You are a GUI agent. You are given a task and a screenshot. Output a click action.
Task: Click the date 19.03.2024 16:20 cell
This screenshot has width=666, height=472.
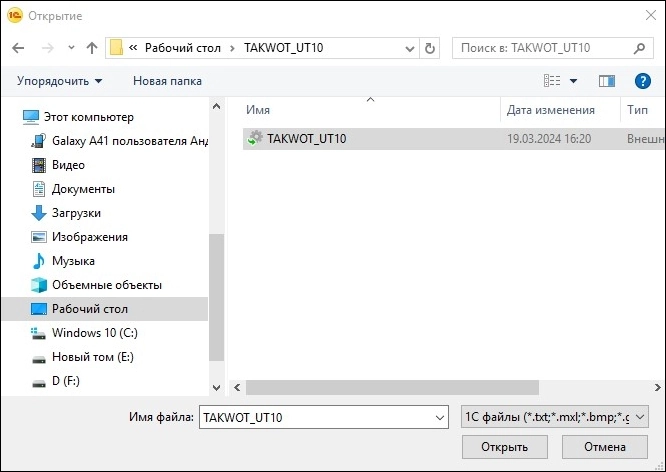click(549, 139)
